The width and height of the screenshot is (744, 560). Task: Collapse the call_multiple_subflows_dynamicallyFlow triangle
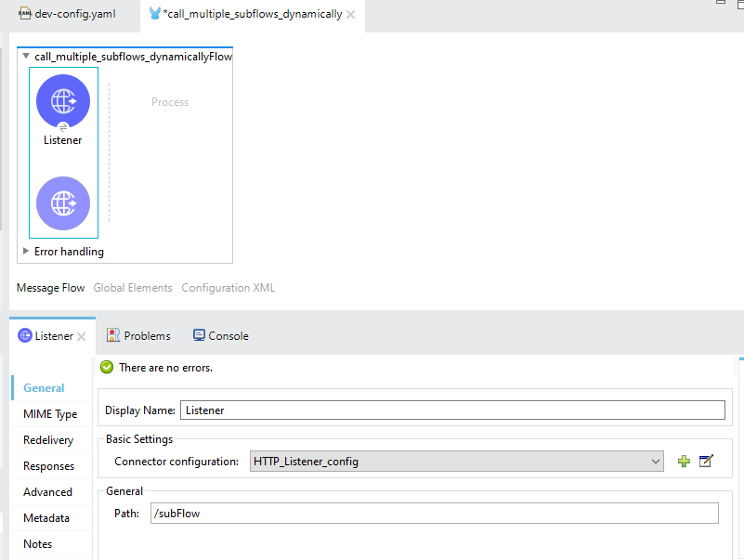coord(26,57)
